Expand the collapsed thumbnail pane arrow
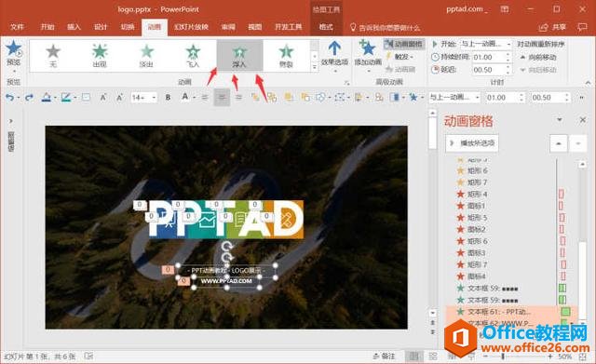 11,121
